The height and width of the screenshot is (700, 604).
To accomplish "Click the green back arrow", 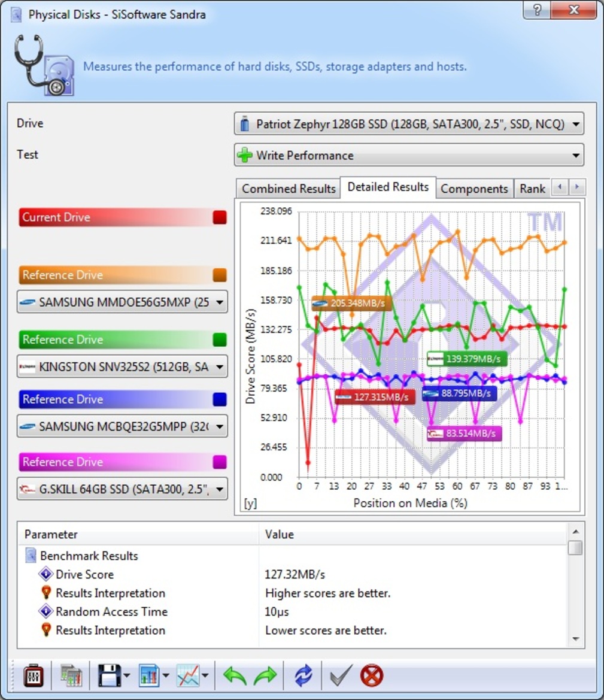I will tap(235, 675).
